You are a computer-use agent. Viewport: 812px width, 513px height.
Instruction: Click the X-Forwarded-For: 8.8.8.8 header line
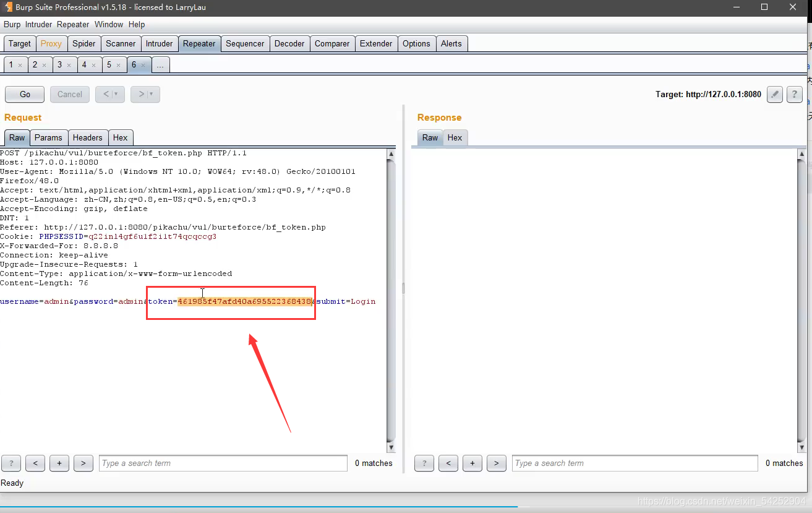click(x=59, y=246)
